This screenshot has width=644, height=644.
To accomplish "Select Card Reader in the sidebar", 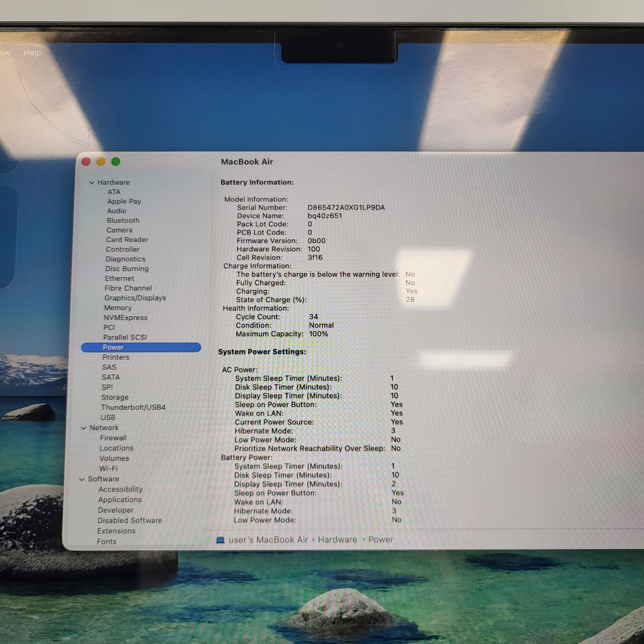I will 127,240.
